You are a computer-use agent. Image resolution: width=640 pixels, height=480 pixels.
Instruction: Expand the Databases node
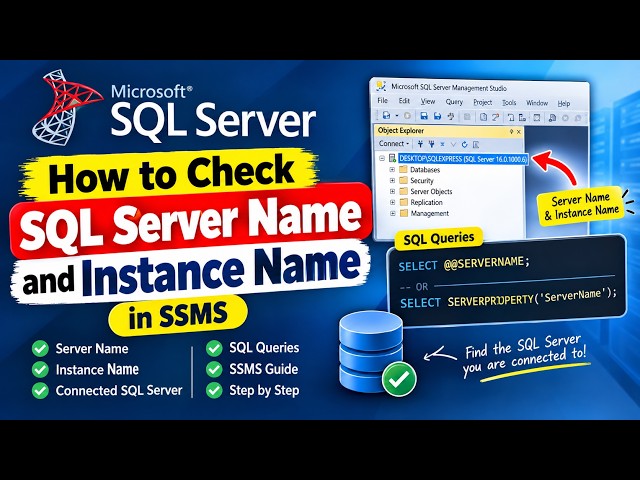392,169
